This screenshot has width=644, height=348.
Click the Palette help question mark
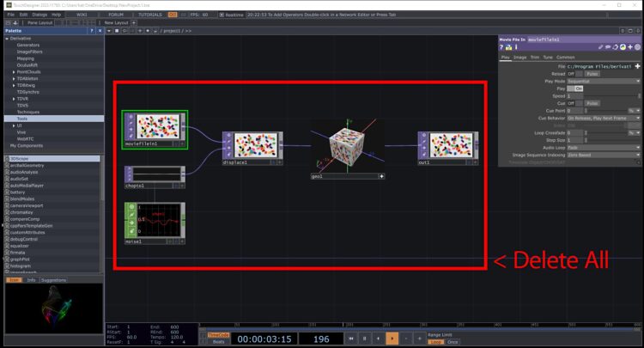click(x=92, y=31)
